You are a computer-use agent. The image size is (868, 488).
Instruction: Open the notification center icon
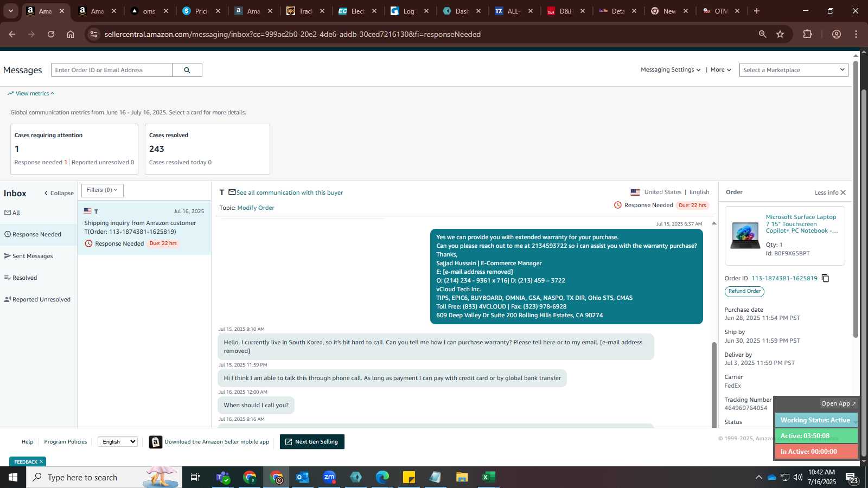click(852, 477)
